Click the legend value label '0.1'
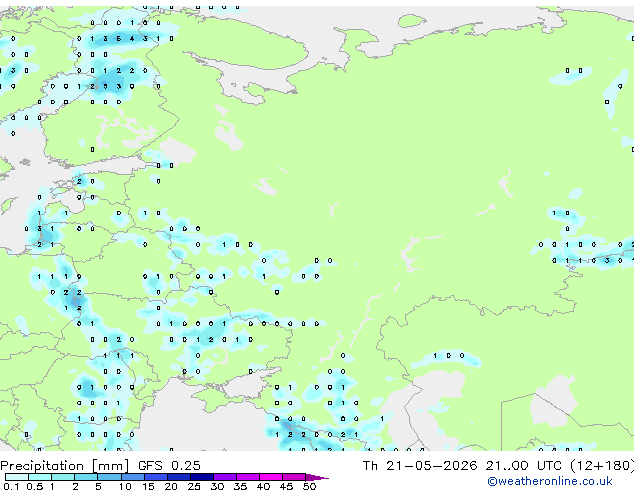The width and height of the screenshot is (634, 490). 11,486
